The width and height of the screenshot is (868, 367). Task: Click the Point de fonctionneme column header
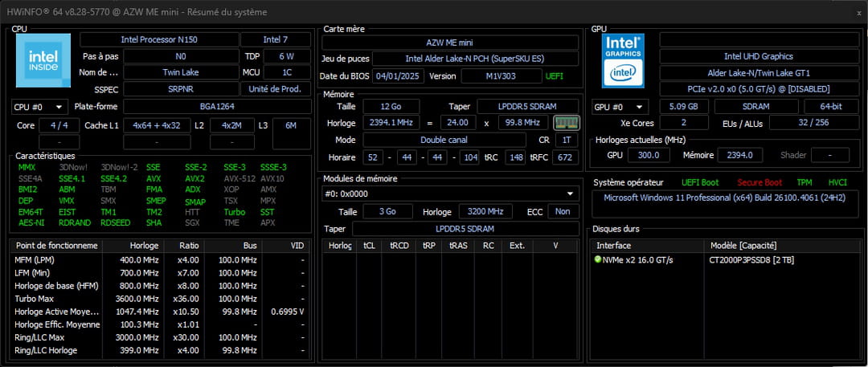click(x=56, y=245)
